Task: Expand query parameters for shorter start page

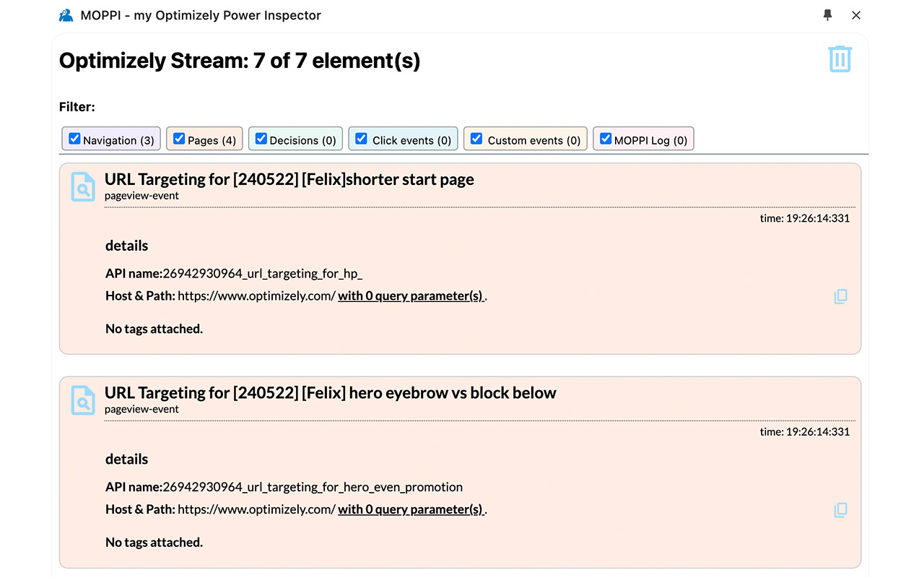Action: [x=411, y=296]
